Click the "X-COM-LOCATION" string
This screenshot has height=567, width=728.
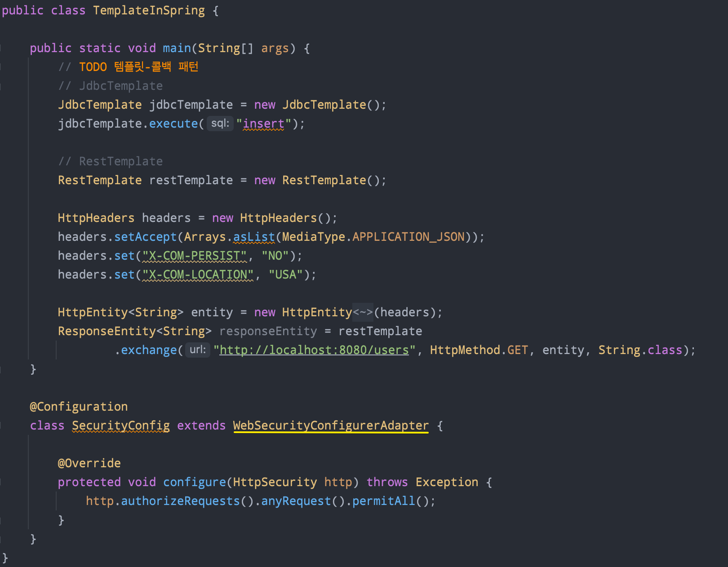click(198, 275)
